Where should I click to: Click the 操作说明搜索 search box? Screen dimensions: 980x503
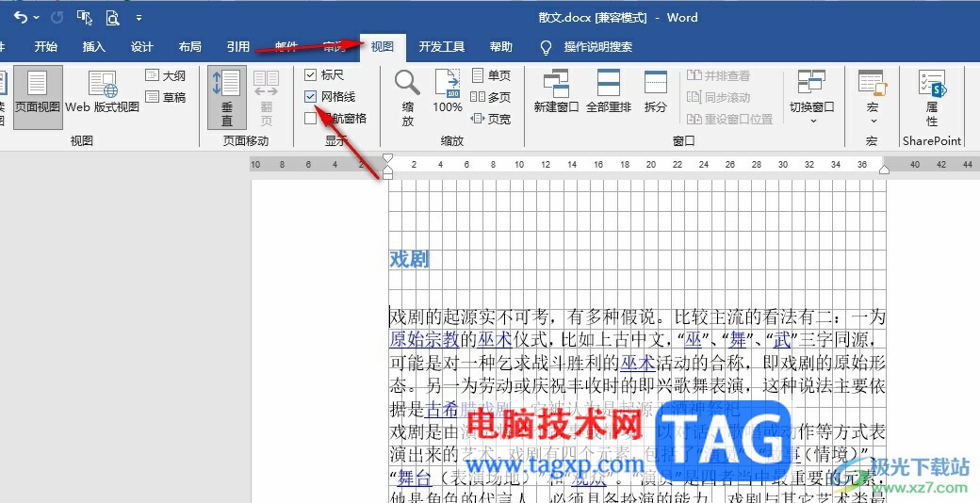[598, 47]
